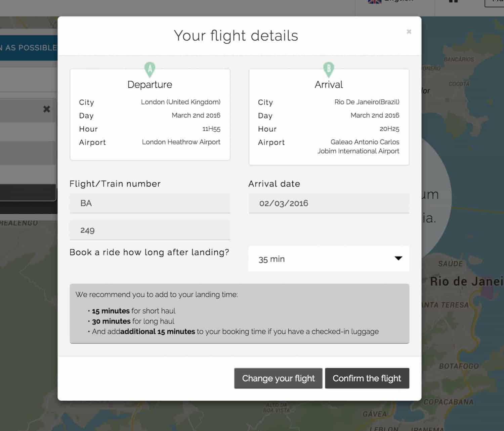Click the London Heathrow Airport text
This screenshot has width=504, height=431.
[x=181, y=142]
